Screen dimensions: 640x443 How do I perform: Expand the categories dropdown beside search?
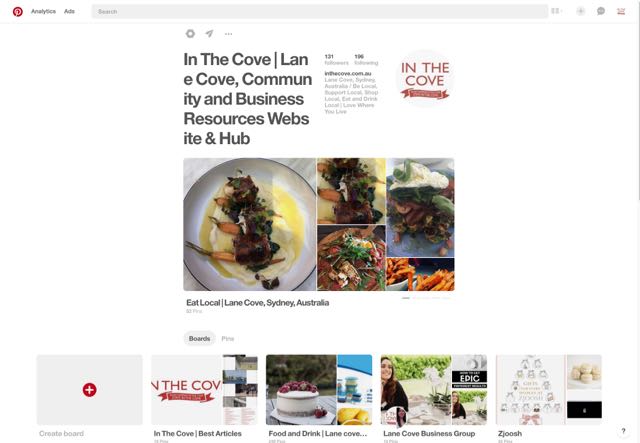[x=557, y=11]
